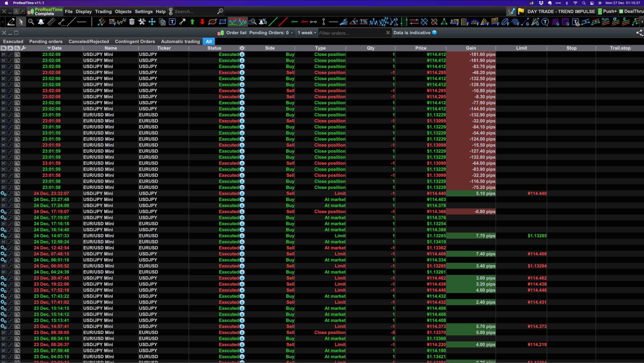Select the red down arrow tool
Image resolution: width=644 pixels, height=363 pixels.
coord(203,22)
